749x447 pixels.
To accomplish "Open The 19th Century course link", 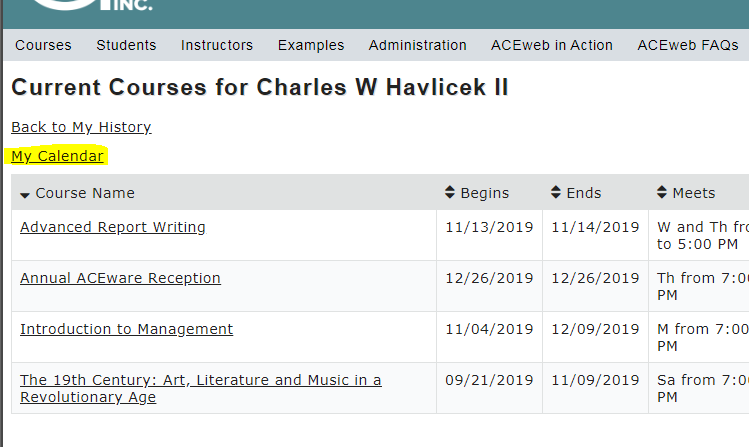I will pyautogui.click(x=200, y=380).
